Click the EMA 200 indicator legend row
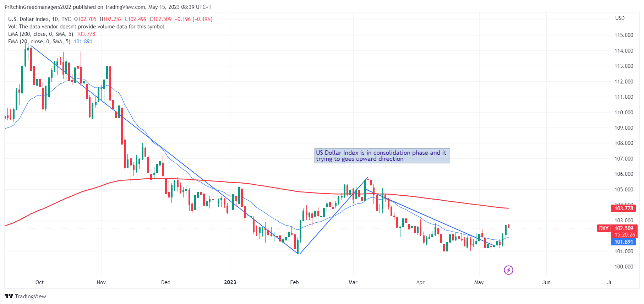 tap(52, 34)
